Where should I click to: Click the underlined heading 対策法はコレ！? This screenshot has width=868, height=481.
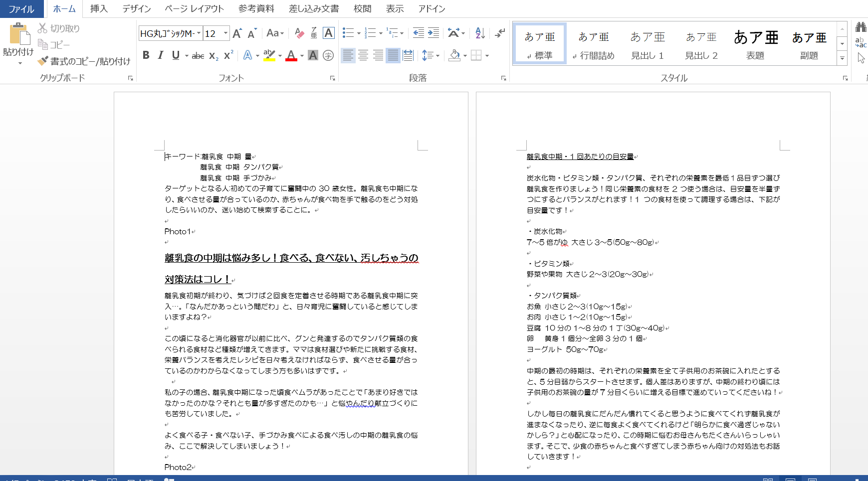coord(197,279)
